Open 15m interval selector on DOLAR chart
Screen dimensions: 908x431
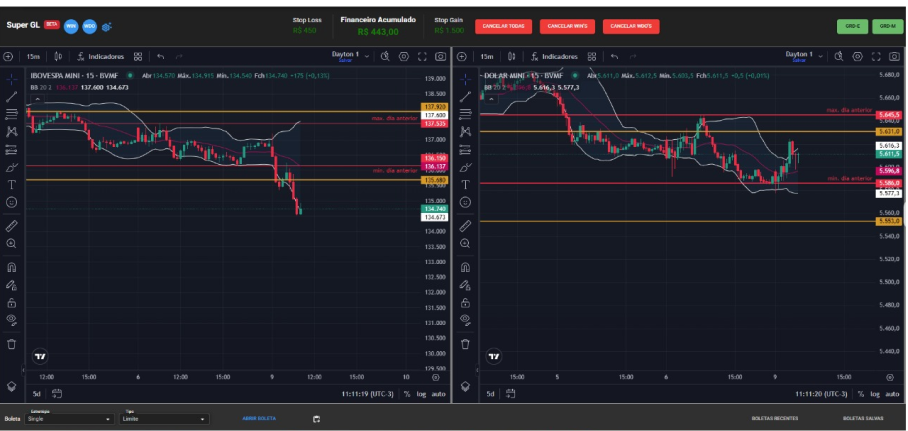point(487,57)
